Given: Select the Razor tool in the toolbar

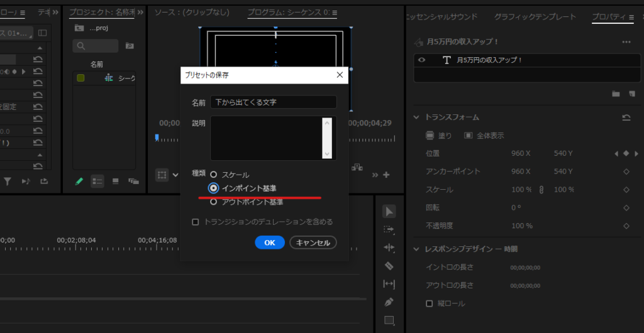Looking at the screenshot, I should pos(389,266).
